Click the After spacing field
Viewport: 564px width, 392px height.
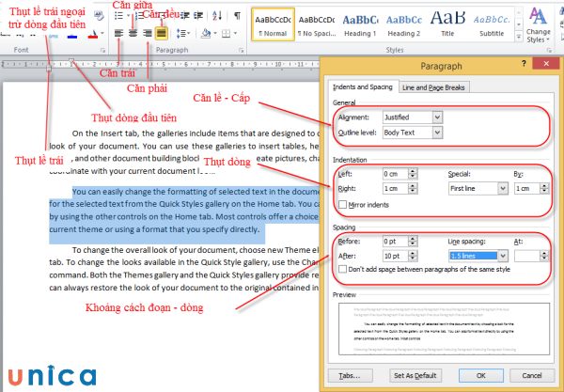tap(395, 256)
